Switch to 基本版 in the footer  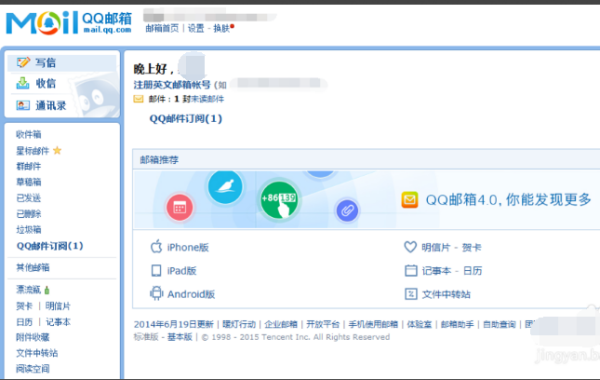click(179, 337)
